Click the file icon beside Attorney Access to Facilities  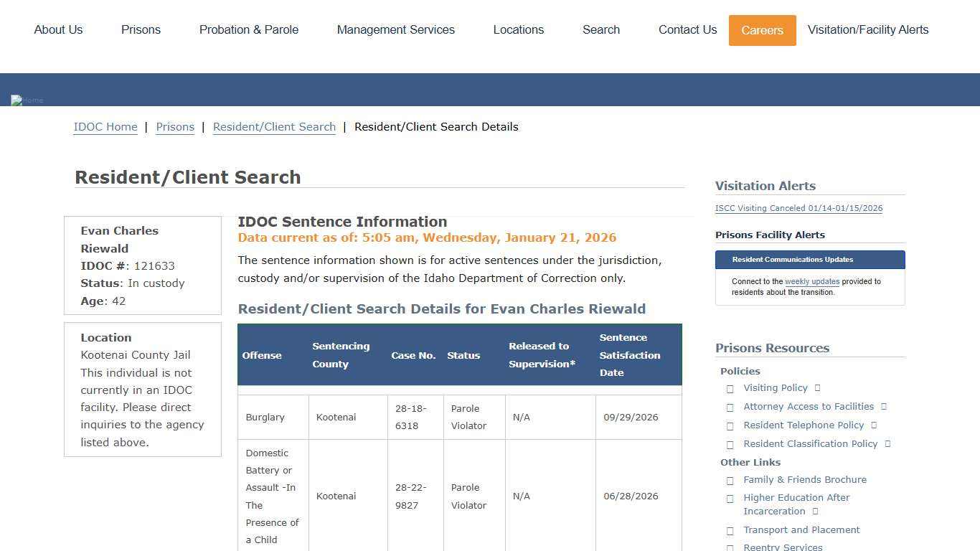(x=730, y=407)
